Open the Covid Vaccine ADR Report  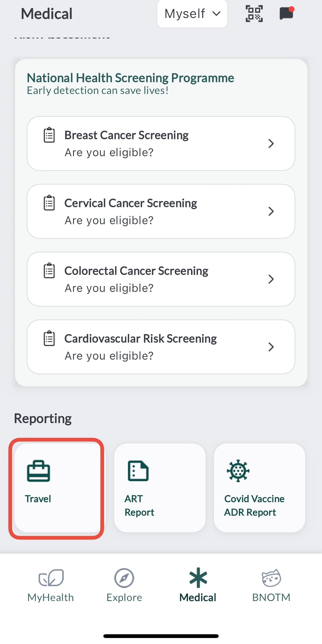point(254,505)
